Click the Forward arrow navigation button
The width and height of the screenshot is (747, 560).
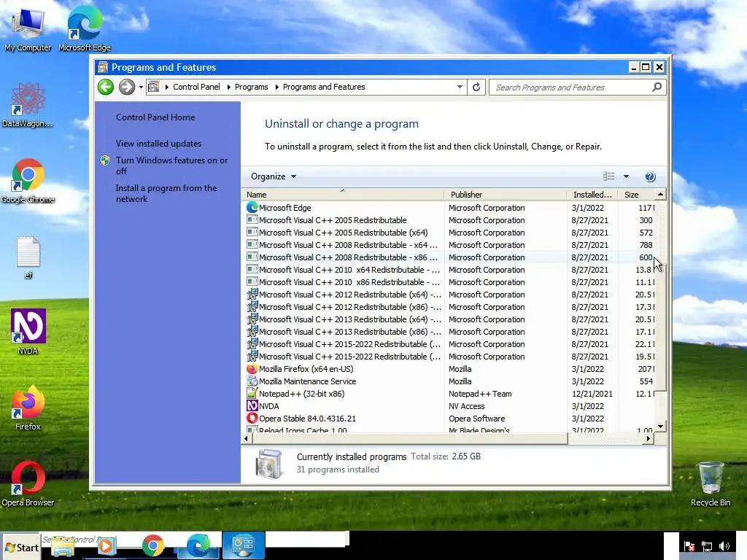tap(127, 87)
